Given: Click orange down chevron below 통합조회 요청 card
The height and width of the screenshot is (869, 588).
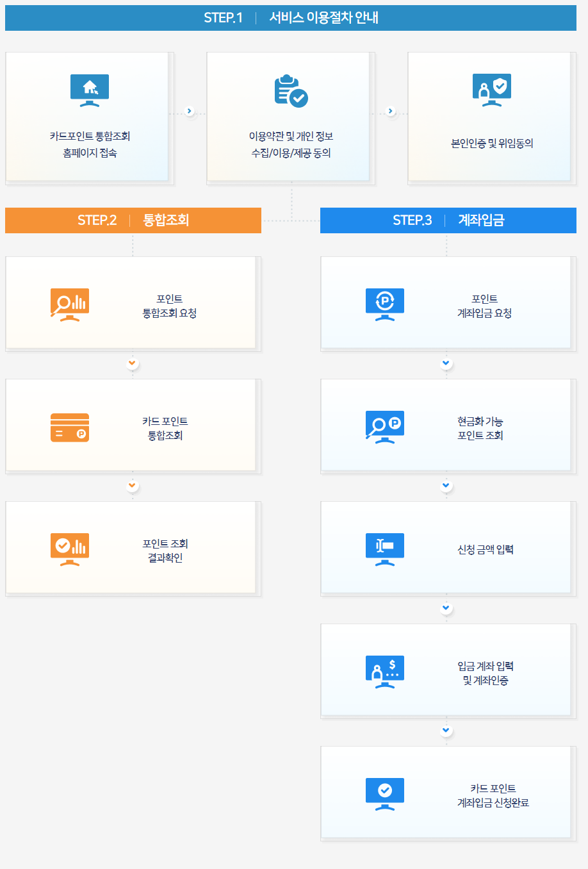Looking at the screenshot, I should [133, 363].
